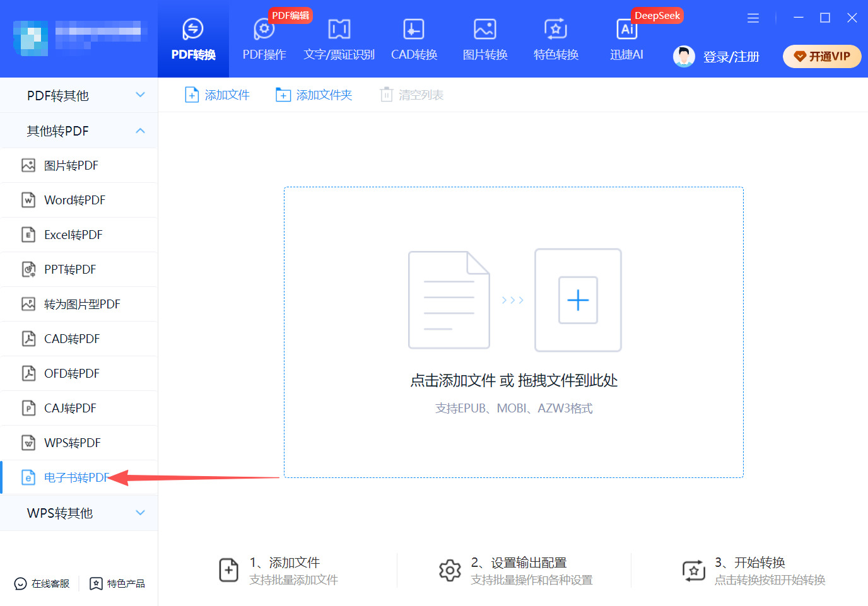
Task: Open 特色转换 feature tab
Action: (556, 40)
